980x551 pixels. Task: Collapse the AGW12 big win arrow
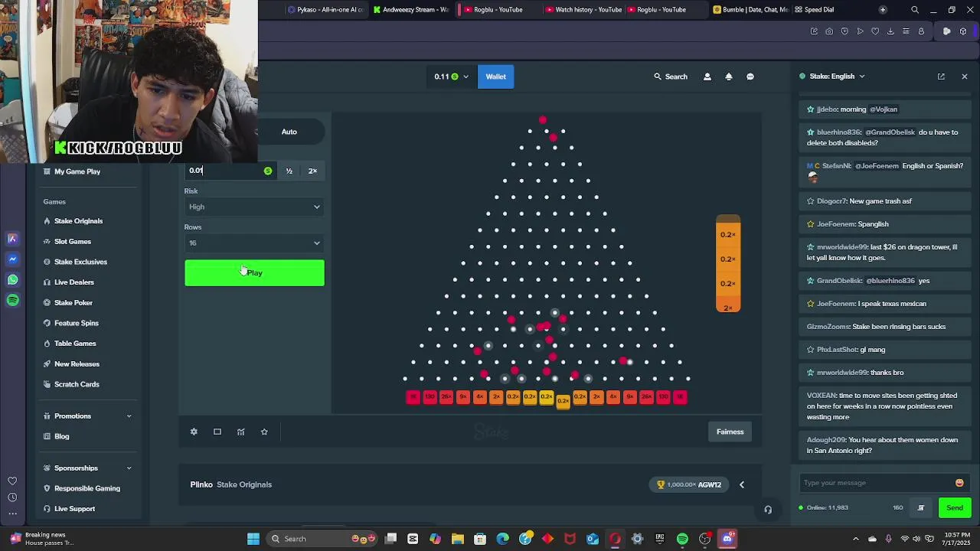[741, 484]
